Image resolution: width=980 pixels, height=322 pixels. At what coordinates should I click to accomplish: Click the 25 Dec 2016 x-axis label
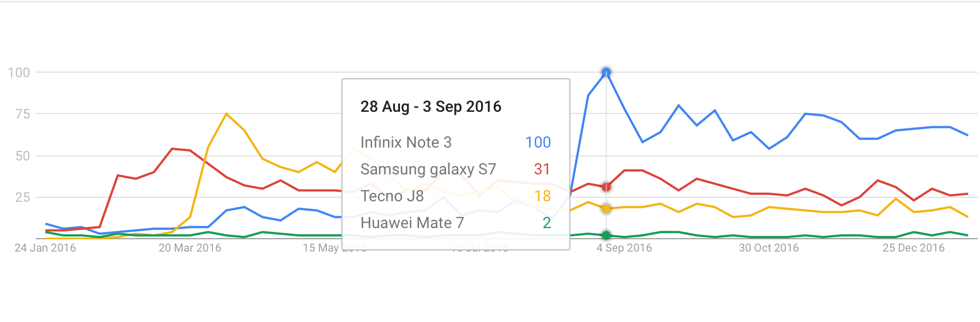914,248
